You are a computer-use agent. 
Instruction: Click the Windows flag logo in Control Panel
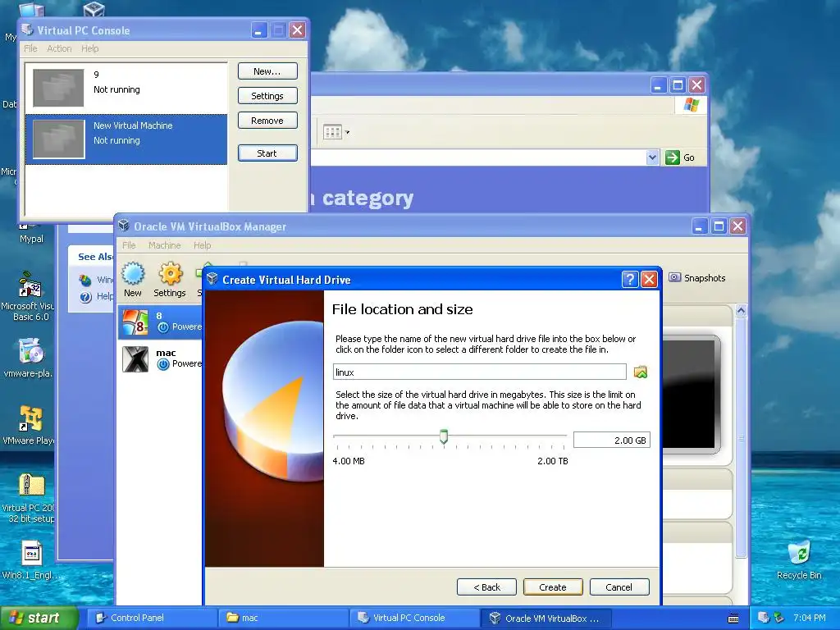point(691,104)
